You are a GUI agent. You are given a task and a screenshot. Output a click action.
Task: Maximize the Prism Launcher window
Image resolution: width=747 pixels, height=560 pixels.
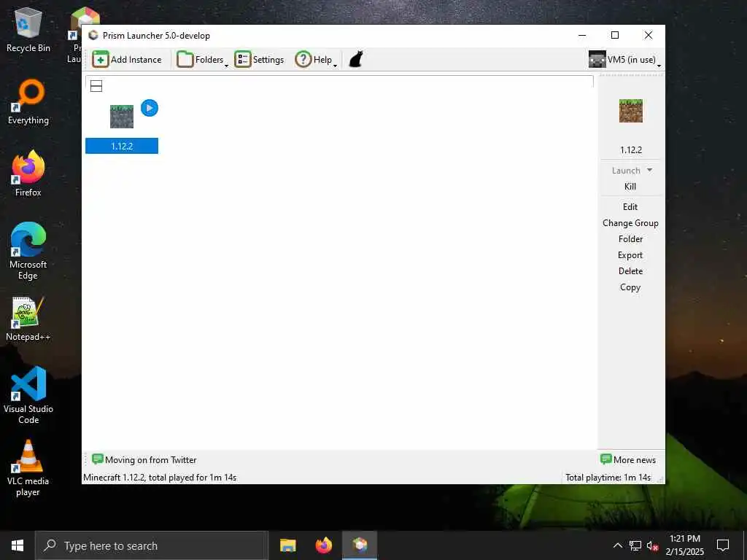point(615,35)
